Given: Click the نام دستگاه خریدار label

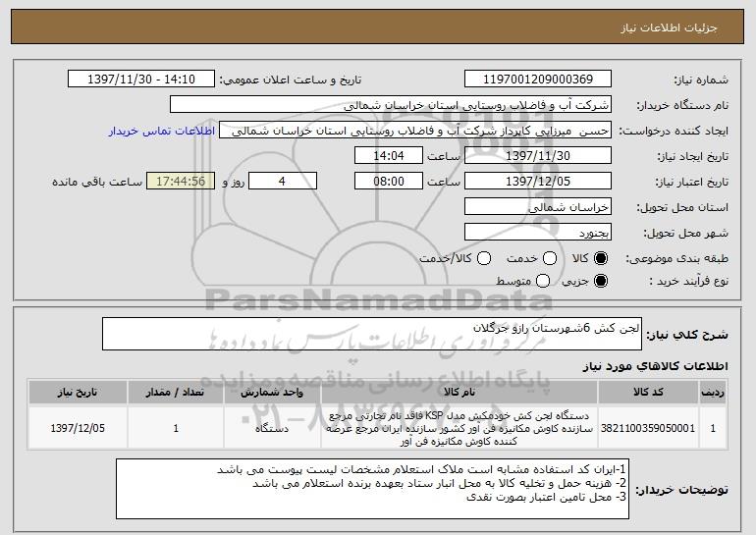Looking at the screenshot, I should (682, 105).
